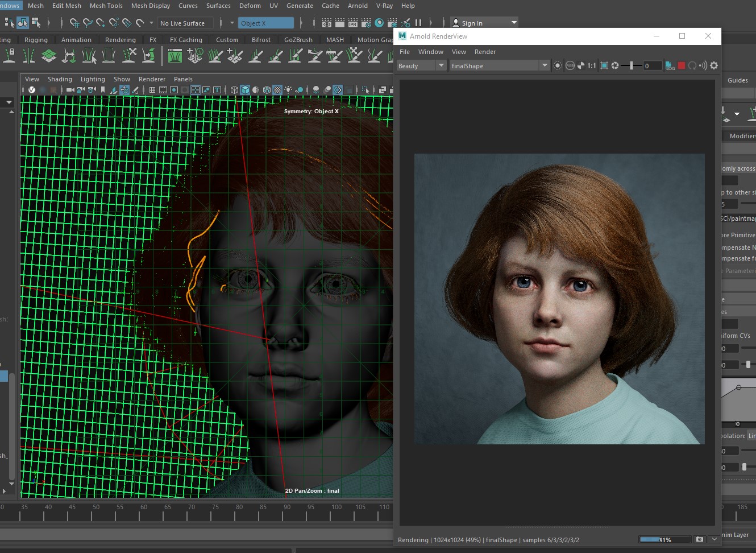Click the crop region icon in RenderView
This screenshot has height=553, width=756.
click(x=604, y=66)
